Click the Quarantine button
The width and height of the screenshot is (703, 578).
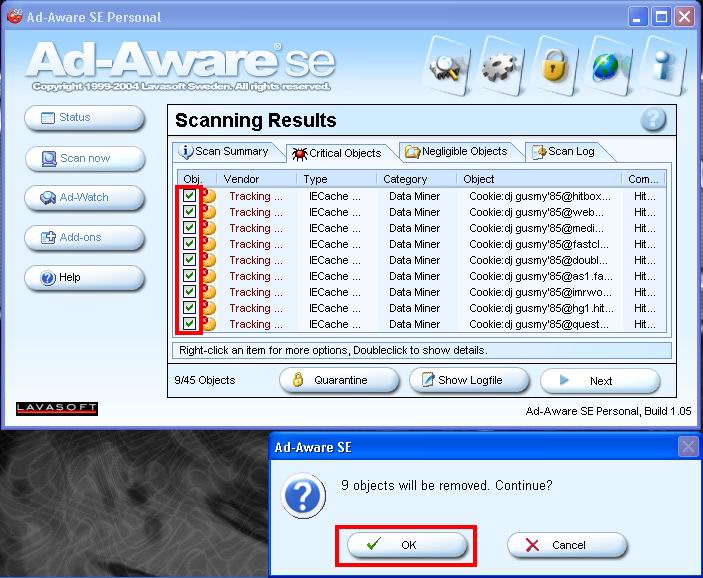click(x=339, y=380)
